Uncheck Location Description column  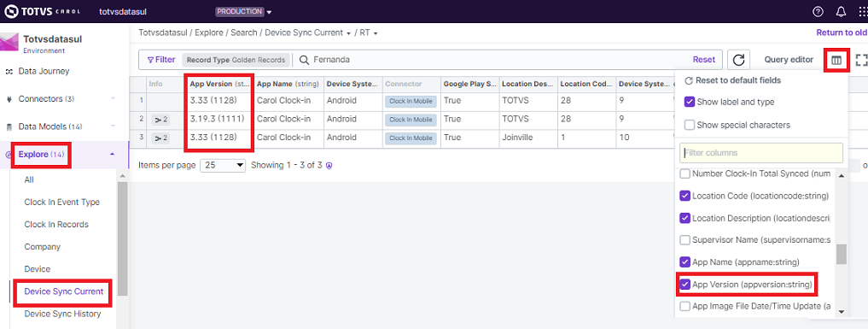pos(684,218)
